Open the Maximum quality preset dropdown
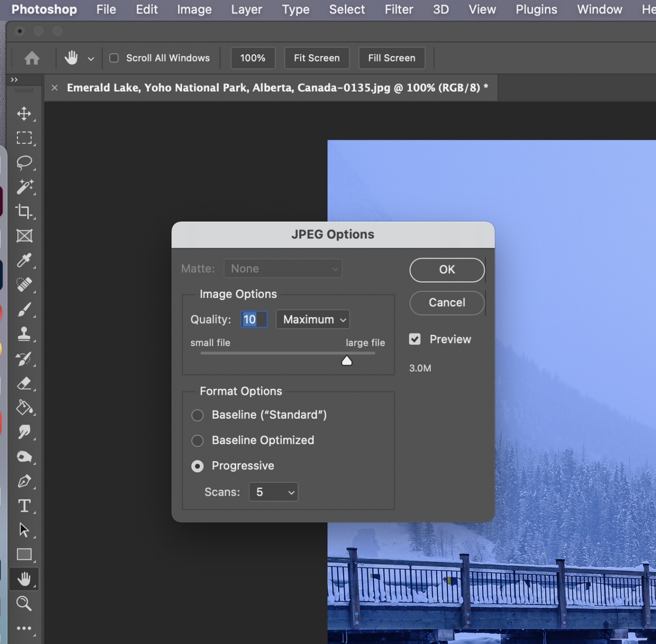 pos(313,319)
